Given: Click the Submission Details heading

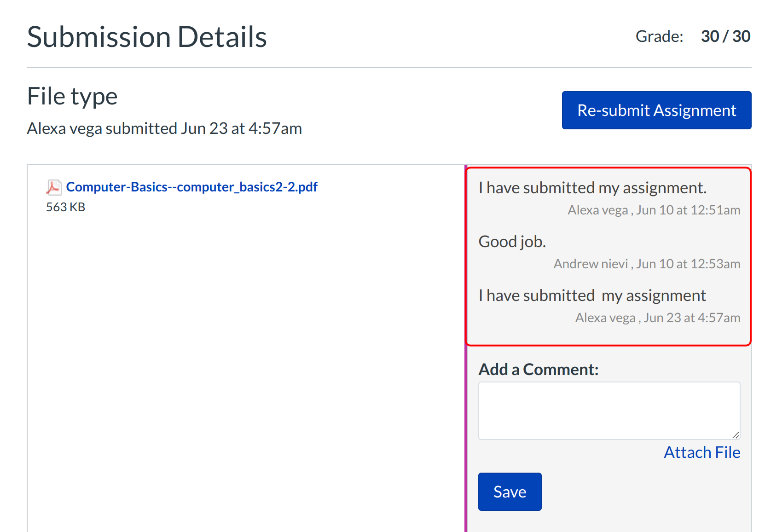Looking at the screenshot, I should pyautogui.click(x=147, y=37).
